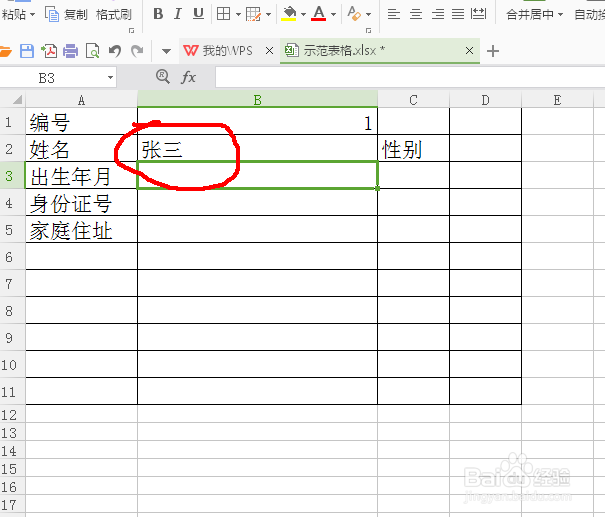Open Name Box dropdown arrow
This screenshot has width=605, height=517.
110,78
